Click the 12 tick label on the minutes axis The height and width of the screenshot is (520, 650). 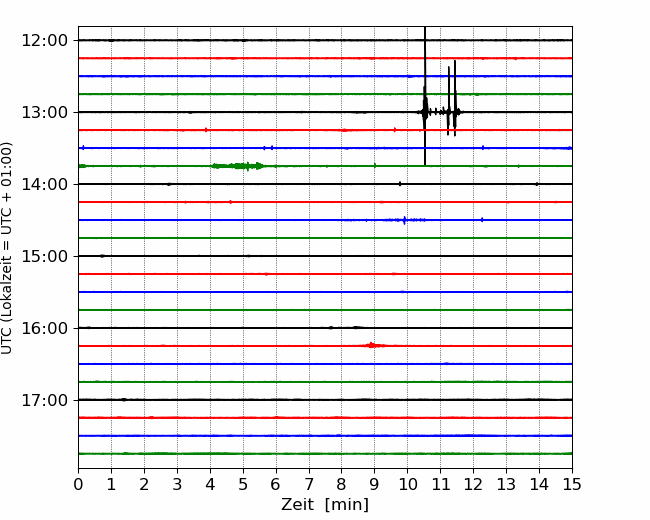pyautogui.click(x=473, y=485)
